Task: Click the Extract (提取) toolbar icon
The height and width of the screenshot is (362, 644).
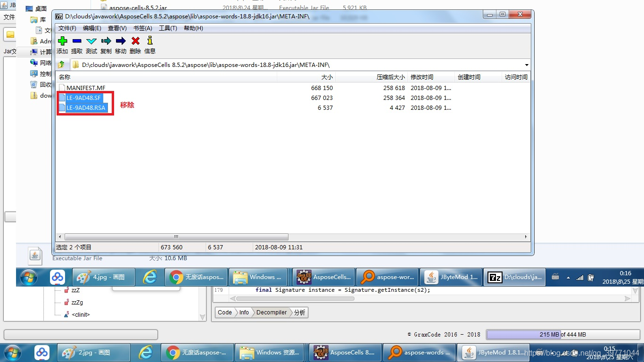Action: coord(77,41)
